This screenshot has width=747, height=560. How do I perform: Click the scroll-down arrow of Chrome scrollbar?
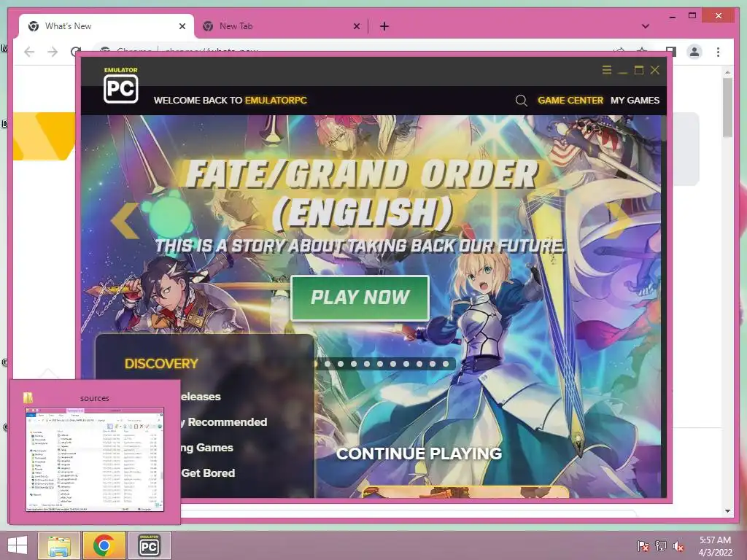point(727,511)
